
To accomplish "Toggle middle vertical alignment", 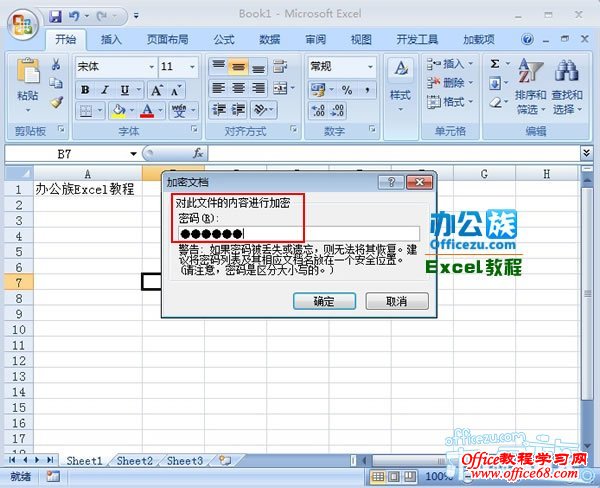I will 238,67.
